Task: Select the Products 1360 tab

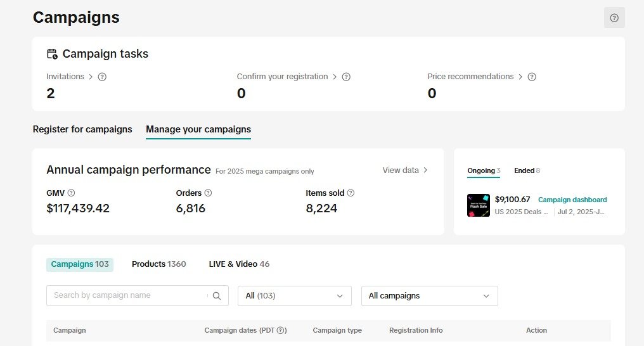Action: pyautogui.click(x=158, y=264)
